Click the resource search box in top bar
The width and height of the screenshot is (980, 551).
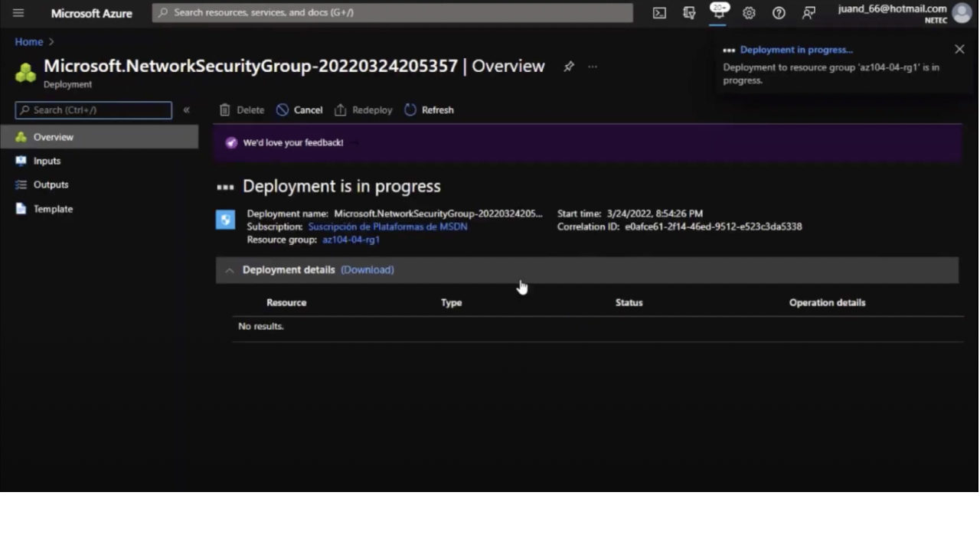click(392, 13)
